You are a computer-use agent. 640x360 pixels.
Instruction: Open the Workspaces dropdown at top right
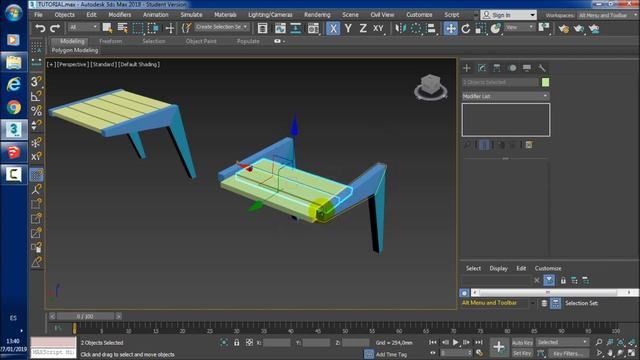coord(607,15)
